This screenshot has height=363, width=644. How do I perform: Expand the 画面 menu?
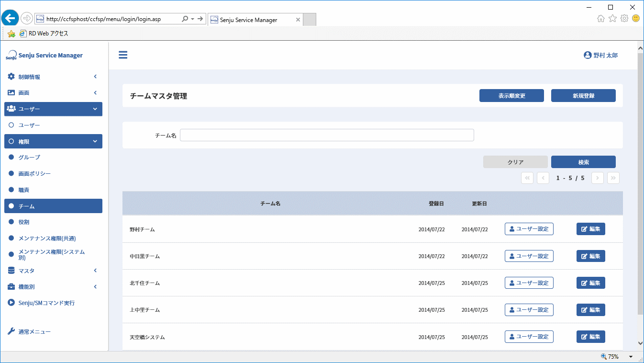[53, 93]
